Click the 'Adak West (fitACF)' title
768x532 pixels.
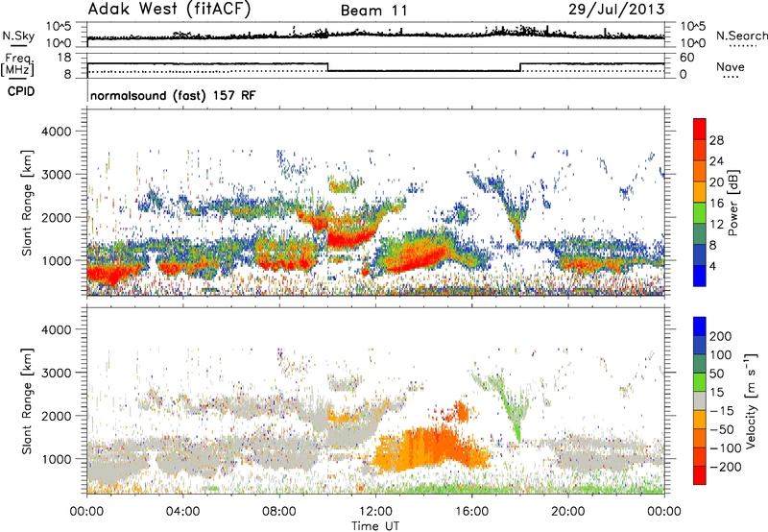coord(169,10)
